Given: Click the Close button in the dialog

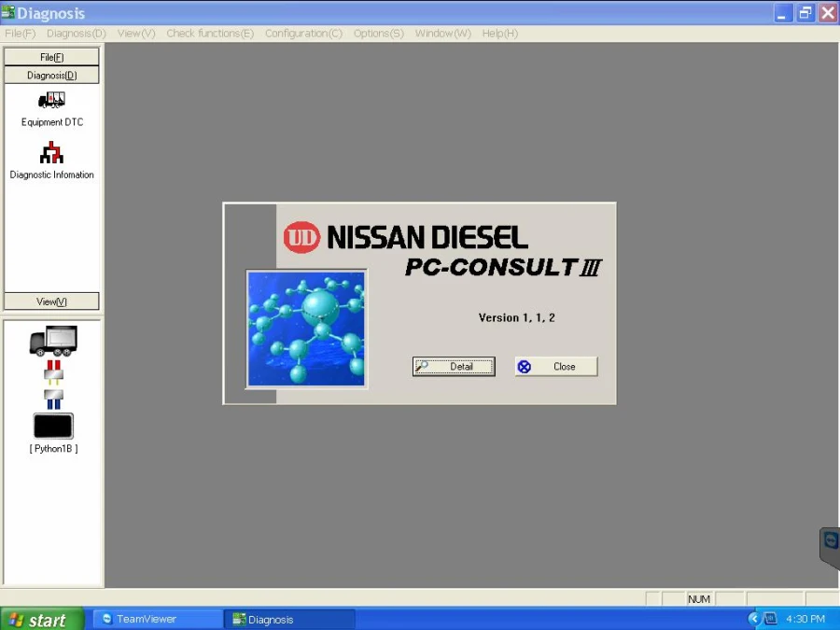Looking at the screenshot, I should click(x=556, y=367).
